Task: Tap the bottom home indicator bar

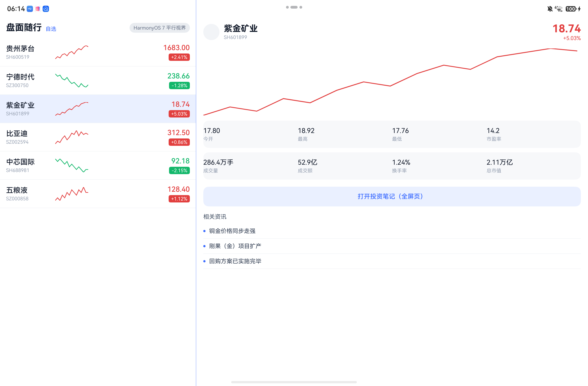Action: (294, 382)
